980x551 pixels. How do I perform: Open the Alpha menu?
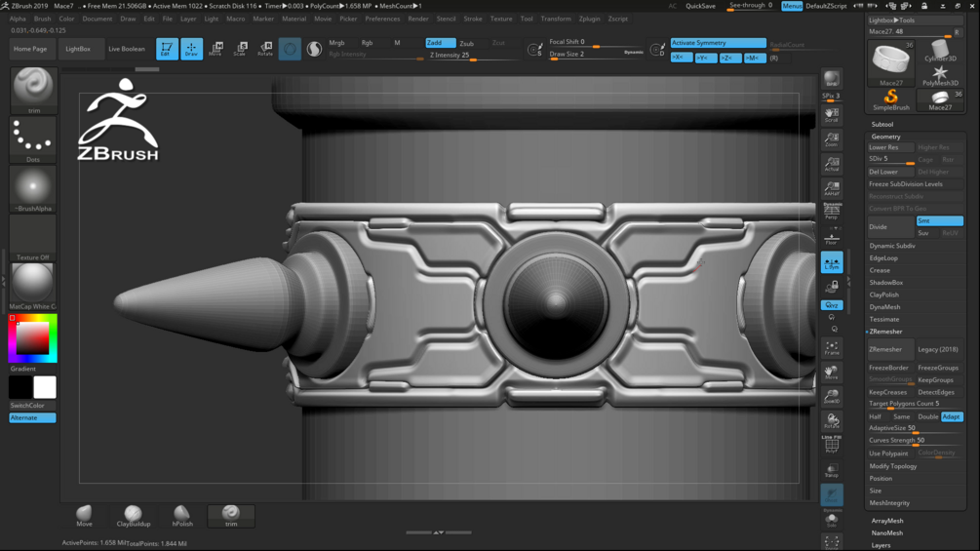pos(18,19)
